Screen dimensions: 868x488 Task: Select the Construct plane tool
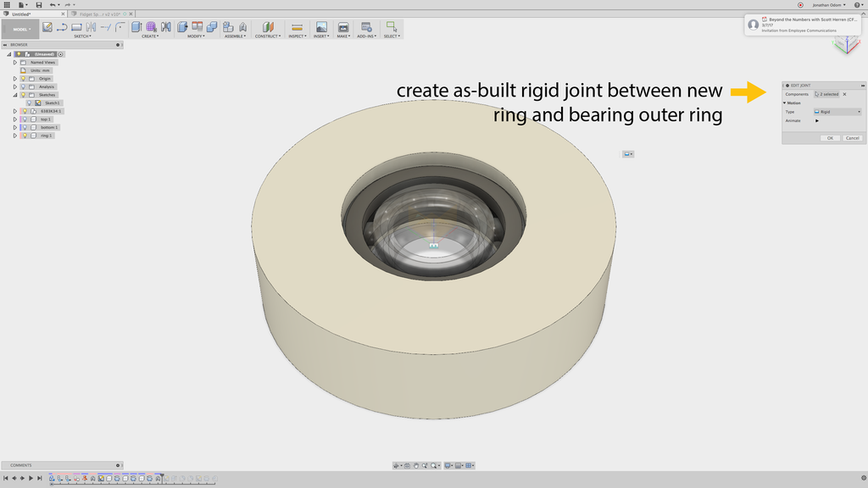coord(268,26)
